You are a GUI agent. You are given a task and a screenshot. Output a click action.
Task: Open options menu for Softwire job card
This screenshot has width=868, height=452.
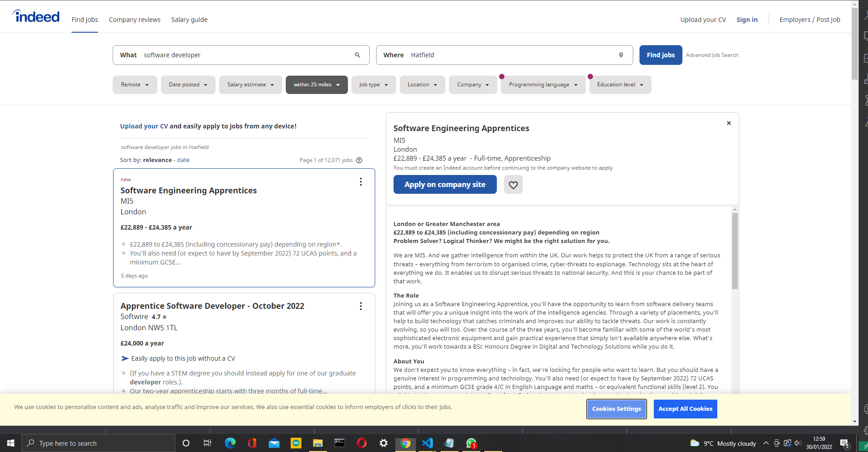[x=360, y=306]
